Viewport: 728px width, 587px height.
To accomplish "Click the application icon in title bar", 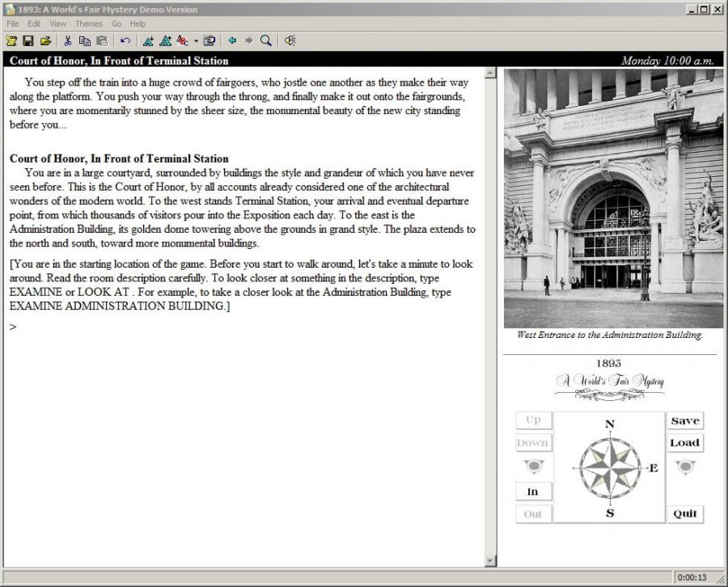I will (10, 9).
